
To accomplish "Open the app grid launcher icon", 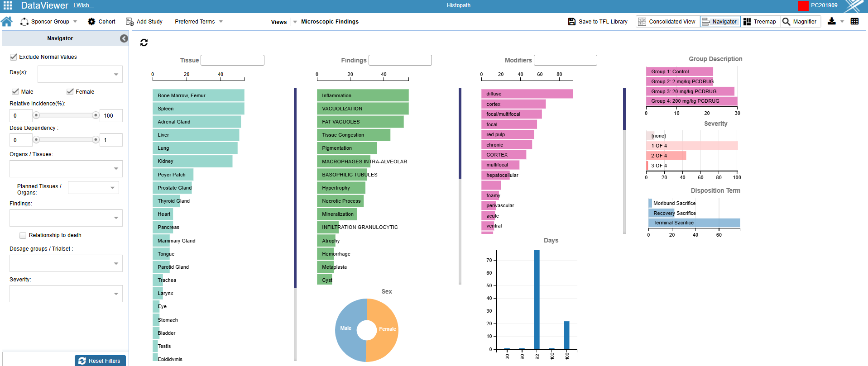I will (8, 5).
